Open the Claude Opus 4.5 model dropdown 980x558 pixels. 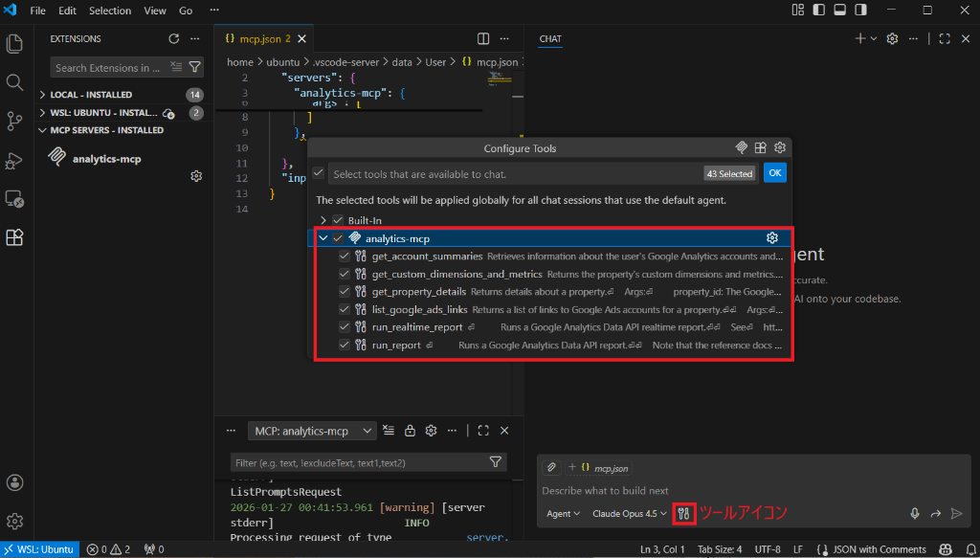coord(630,514)
